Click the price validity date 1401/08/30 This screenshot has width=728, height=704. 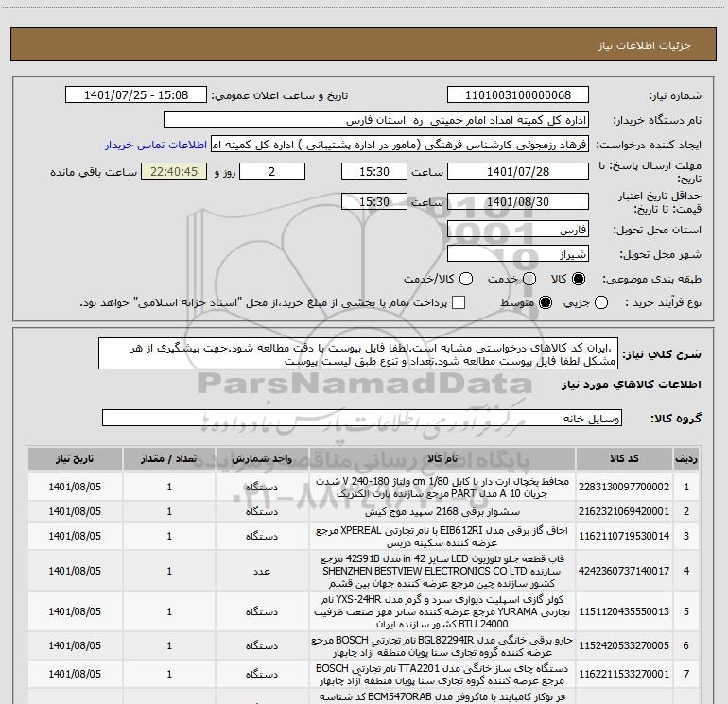[x=518, y=201]
